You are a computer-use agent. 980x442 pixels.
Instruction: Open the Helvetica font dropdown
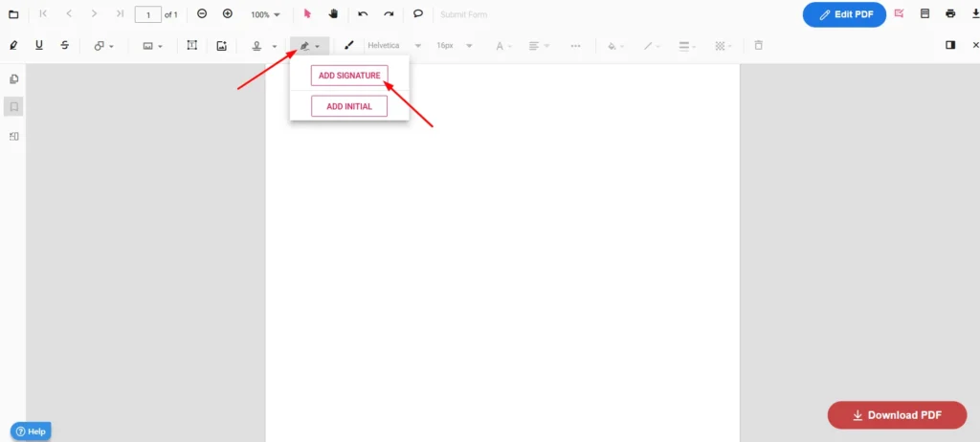pos(394,46)
